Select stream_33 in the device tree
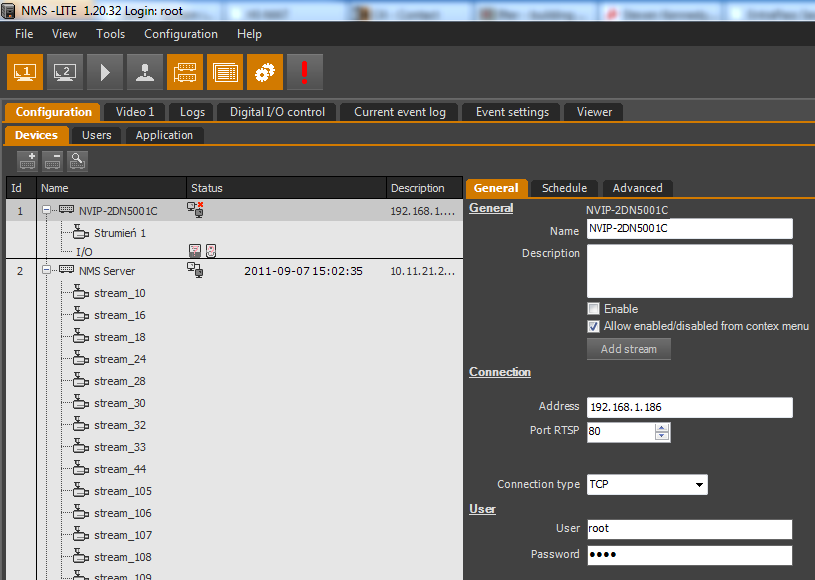Viewport: 815px width, 580px height. pyautogui.click(x=120, y=447)
